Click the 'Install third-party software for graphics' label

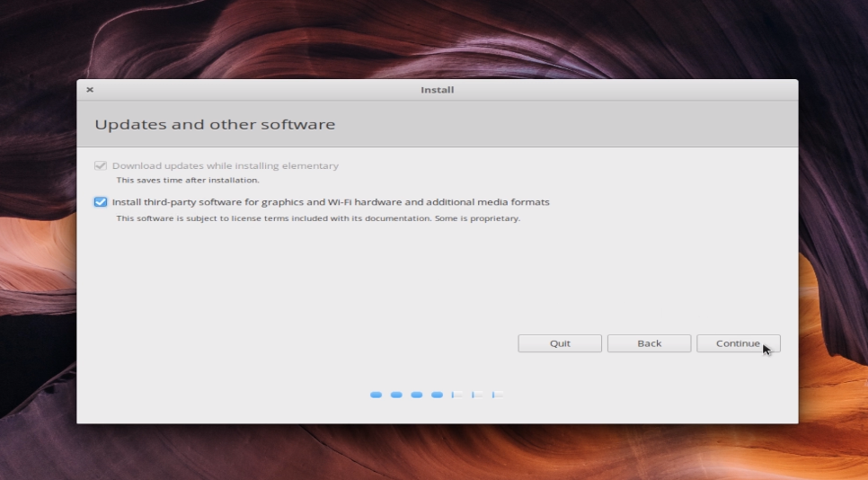click(331, 202)
